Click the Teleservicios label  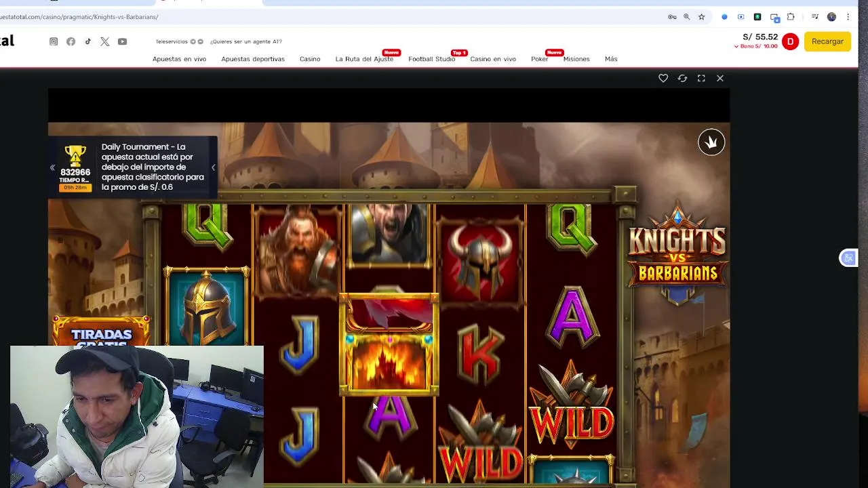[172, 41]
